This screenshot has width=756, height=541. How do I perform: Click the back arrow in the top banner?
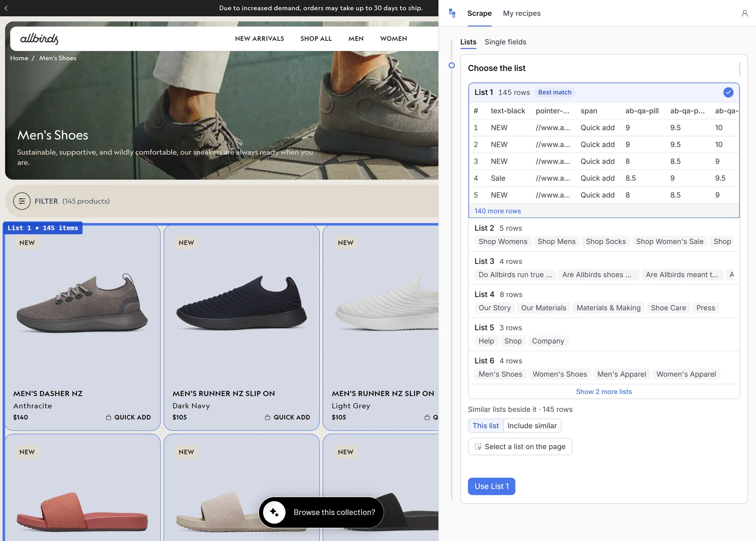pos(6,8)
